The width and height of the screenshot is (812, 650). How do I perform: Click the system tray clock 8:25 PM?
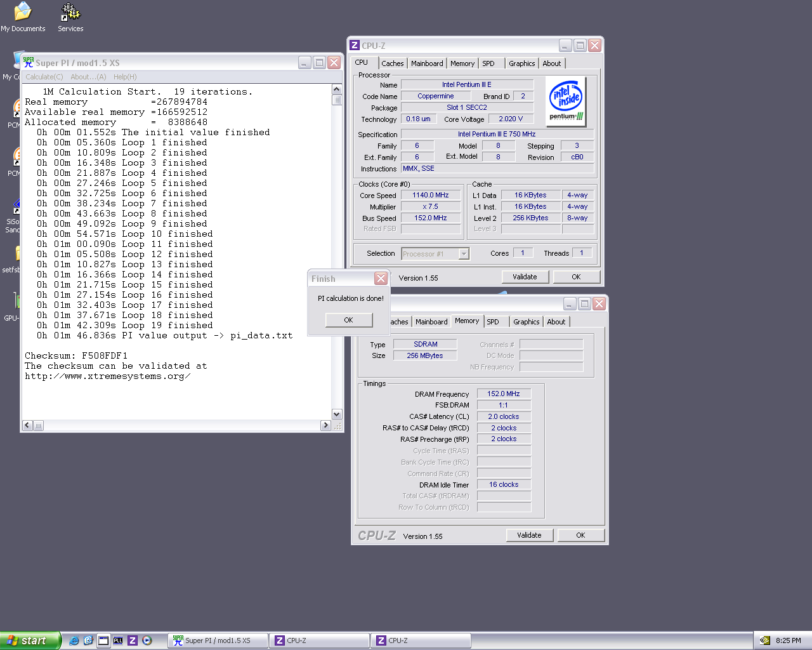pyautogui.click(x=789, y=640)
